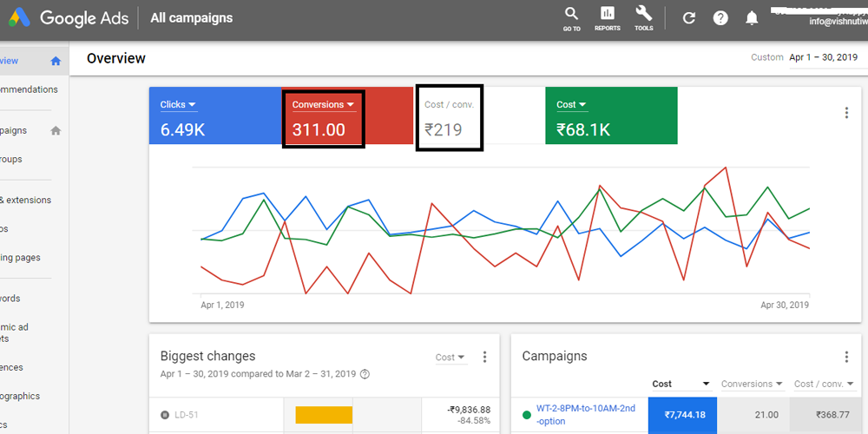Click help icon next to date comparison
This screenshot has height=434, width=868.
[x=365, y=374]
